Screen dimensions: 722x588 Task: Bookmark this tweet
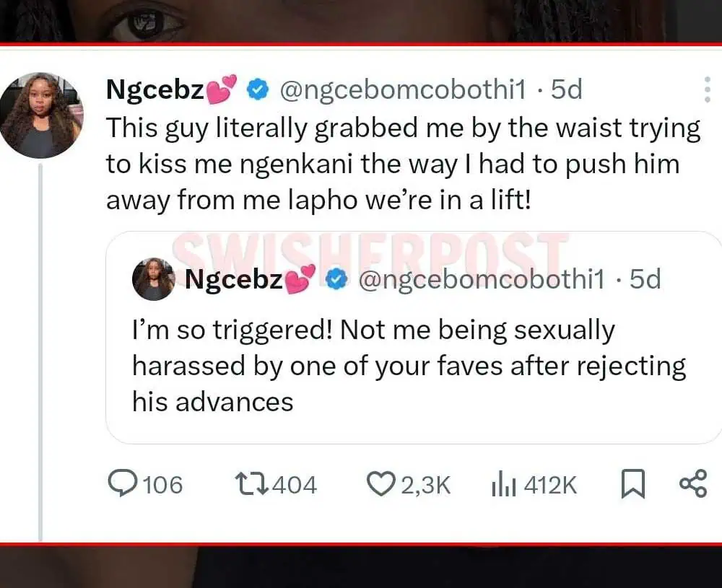point(632,484)
